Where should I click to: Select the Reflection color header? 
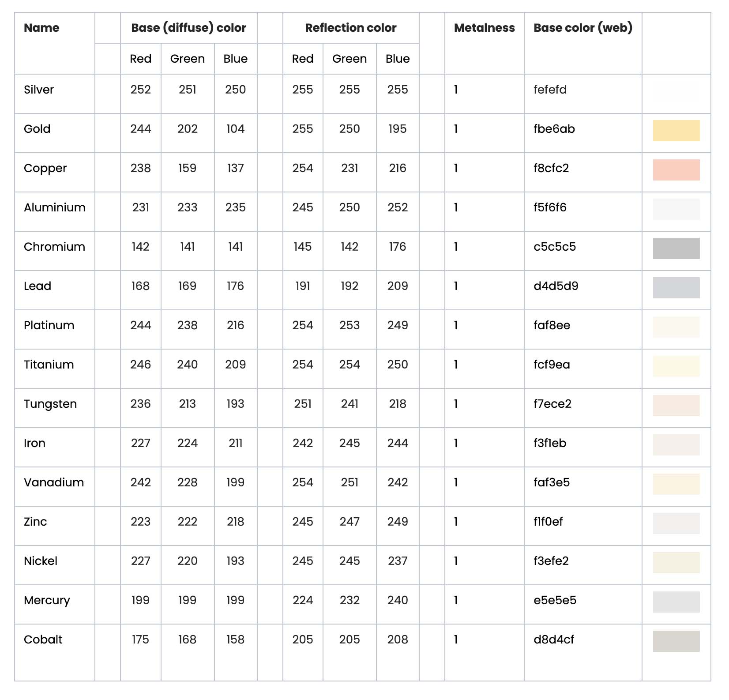(x=351, y=28)
